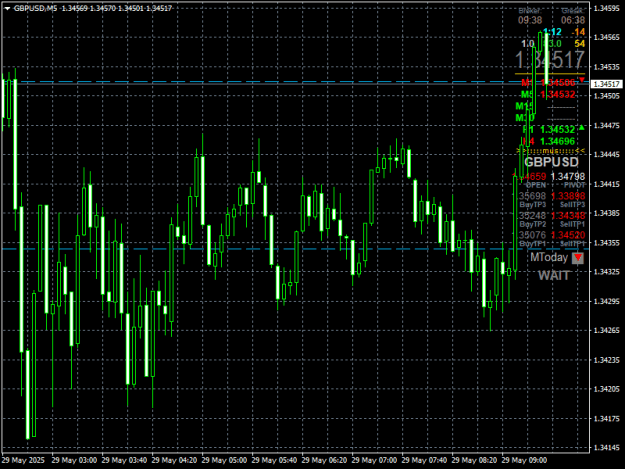Click the 1.34265 price scale label
The image size is (625, 469).
click(x=606, y=330)
